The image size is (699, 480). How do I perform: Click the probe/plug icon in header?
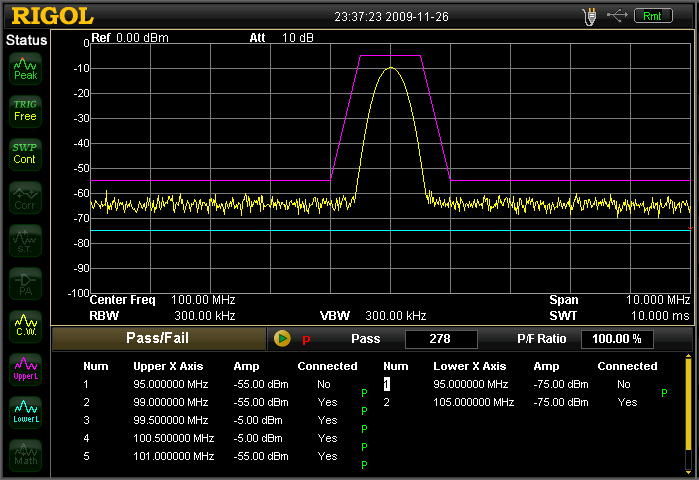point(589,17)
